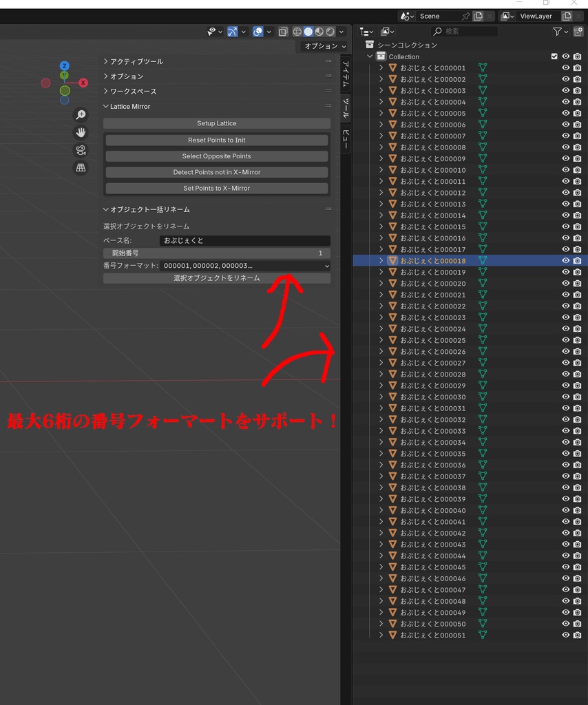Toggle X-Ray mode in the viewport
Screen dimensions: 588x705
point(283,32)
